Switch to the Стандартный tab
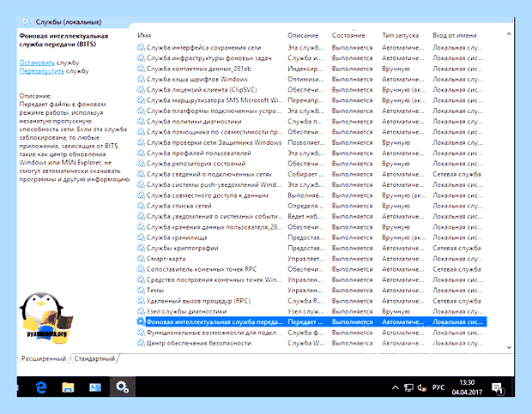This screenshot has height=414, width=532. [x=94, y=358]
